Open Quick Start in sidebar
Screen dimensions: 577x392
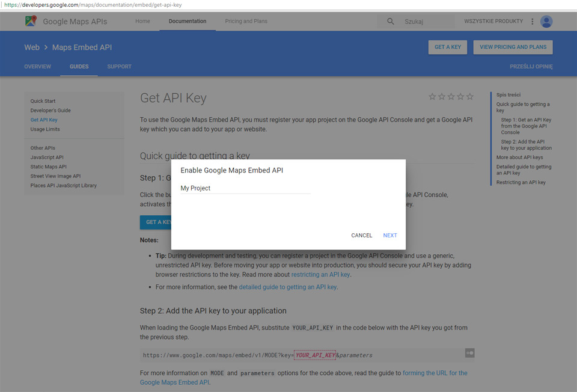(43, 101)
